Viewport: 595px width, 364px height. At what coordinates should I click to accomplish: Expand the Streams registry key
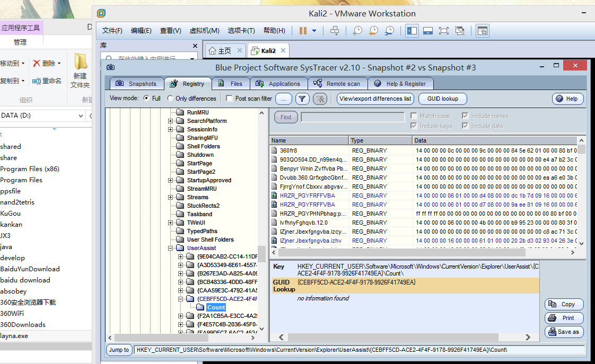coord(171,197)
